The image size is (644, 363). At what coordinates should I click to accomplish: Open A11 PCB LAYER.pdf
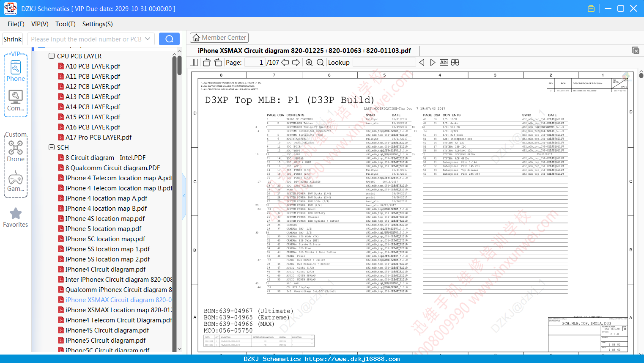(x=93, y=76)
